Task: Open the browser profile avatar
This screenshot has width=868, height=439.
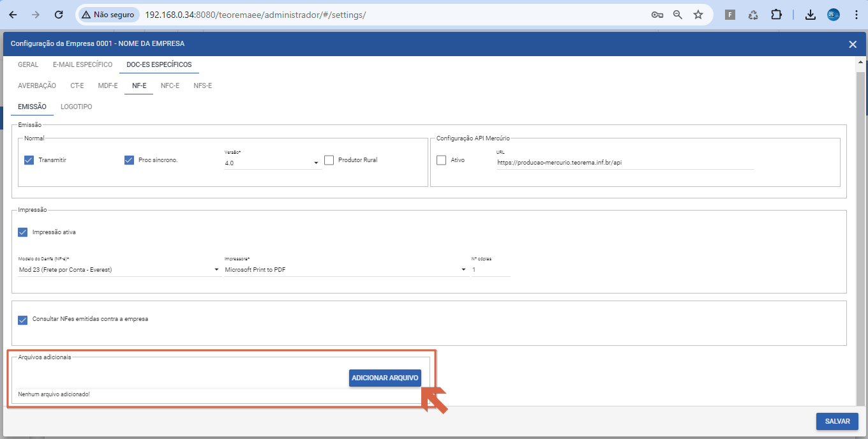Action: 833,15
